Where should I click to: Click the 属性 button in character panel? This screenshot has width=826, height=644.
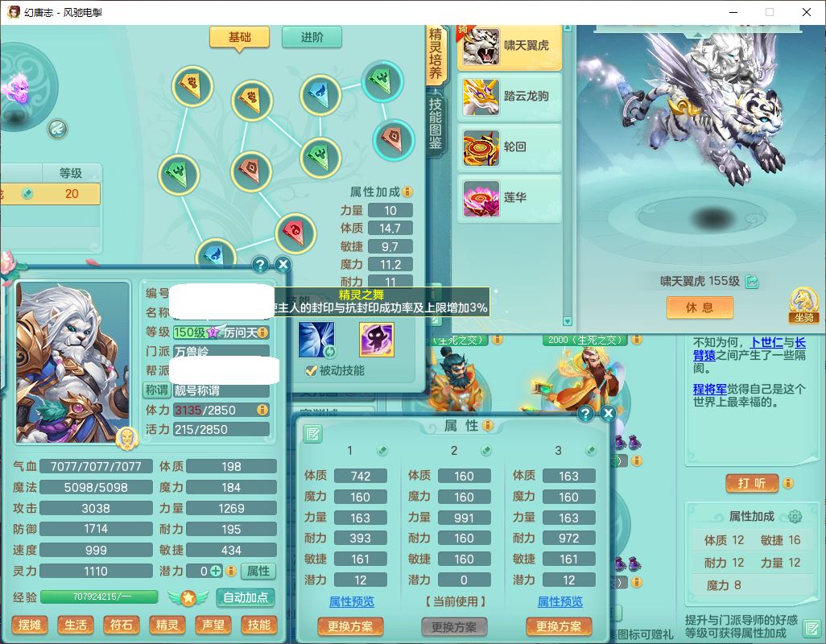258,571
